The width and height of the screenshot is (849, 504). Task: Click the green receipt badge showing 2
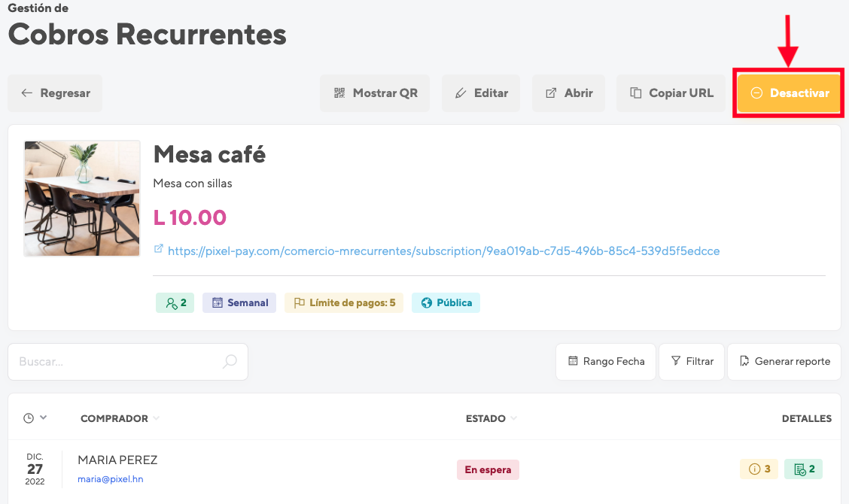pyautogui.click(x=804, y=469)
